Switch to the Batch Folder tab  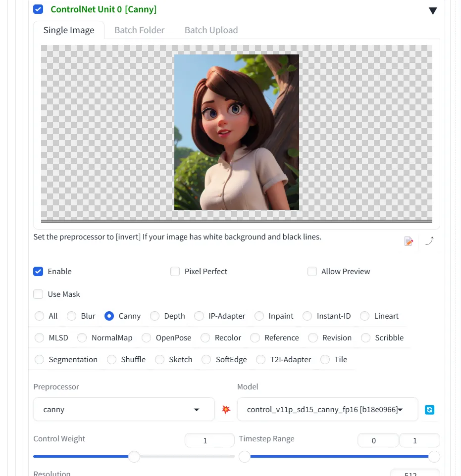139,30
